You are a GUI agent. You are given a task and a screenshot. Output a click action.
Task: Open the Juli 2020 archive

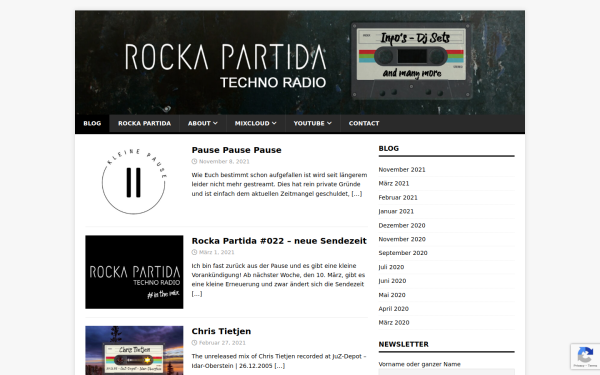point(391,267)
